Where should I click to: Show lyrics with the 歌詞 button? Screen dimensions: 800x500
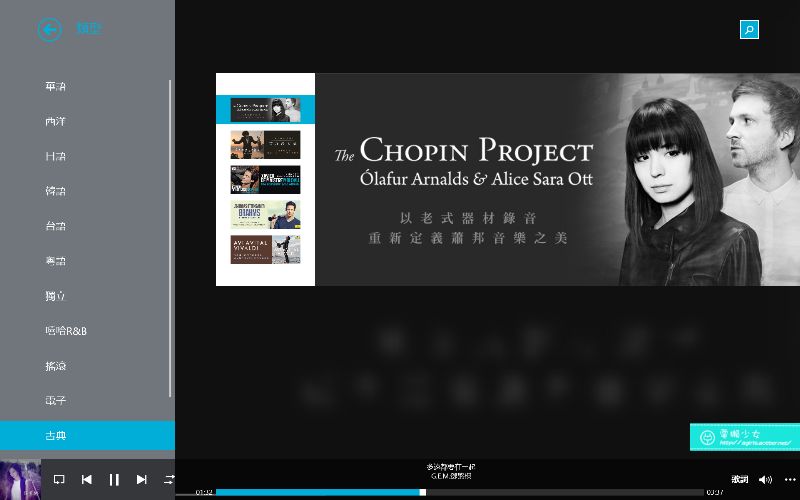(x=739, y=479)
